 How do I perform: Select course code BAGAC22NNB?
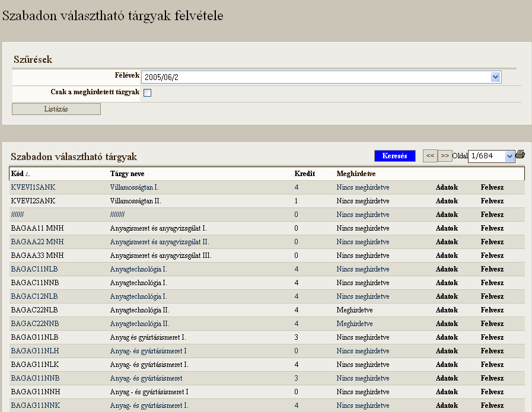point(35,324)
